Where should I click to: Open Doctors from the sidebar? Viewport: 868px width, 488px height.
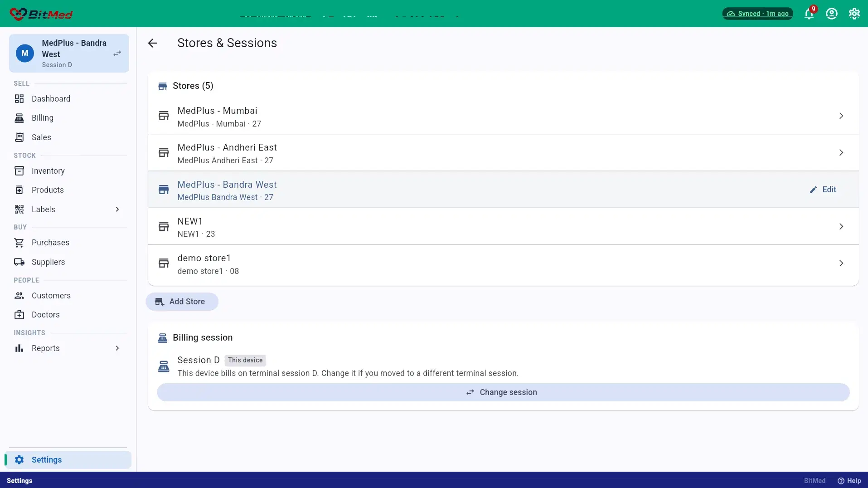tap(68, 315)
